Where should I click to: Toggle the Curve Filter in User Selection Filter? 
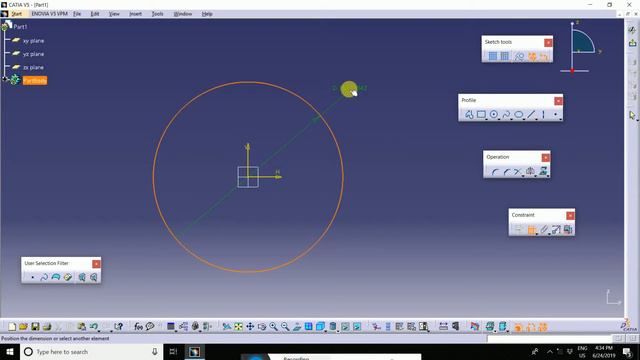(x=44, y=278)
